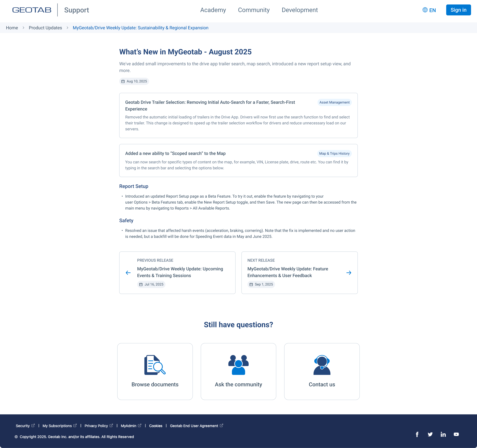Click the Aug 10, 2025 date badge
Image resolution: width=477 pixels, height=448 pixels.
pos(134,81)
